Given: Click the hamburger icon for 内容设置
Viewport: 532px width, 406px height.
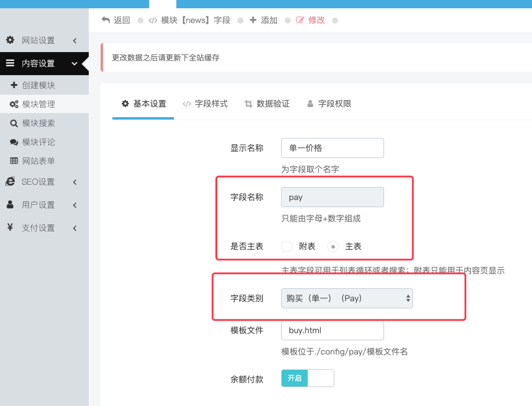Looking at the screenshot, I should click(10, 63).
